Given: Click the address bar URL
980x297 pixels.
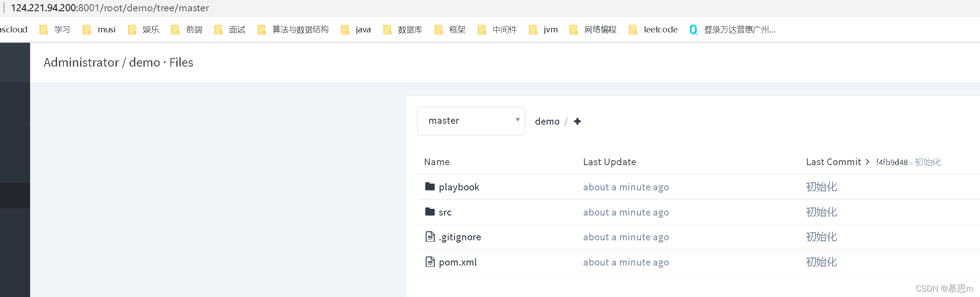Looking at the screenshot, I should coord(110,8).
